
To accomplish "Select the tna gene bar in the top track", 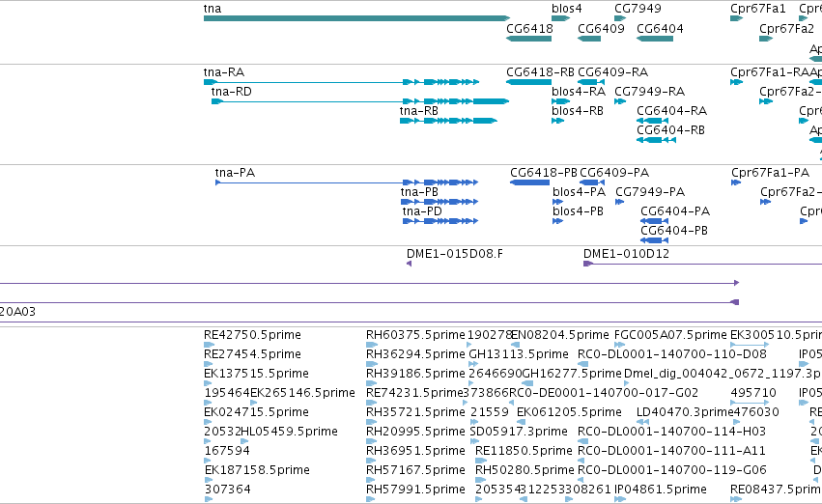I will click(x=356, y=18).
